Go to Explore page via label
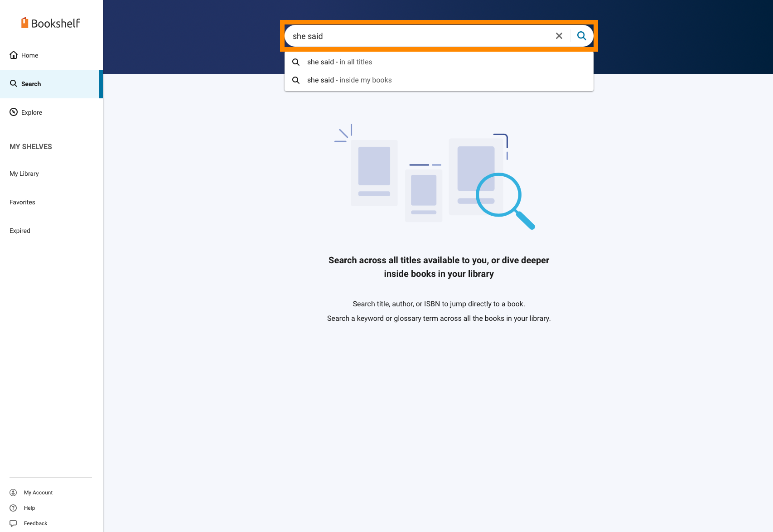The image size is (773, 532). click(x=32, y=112)
